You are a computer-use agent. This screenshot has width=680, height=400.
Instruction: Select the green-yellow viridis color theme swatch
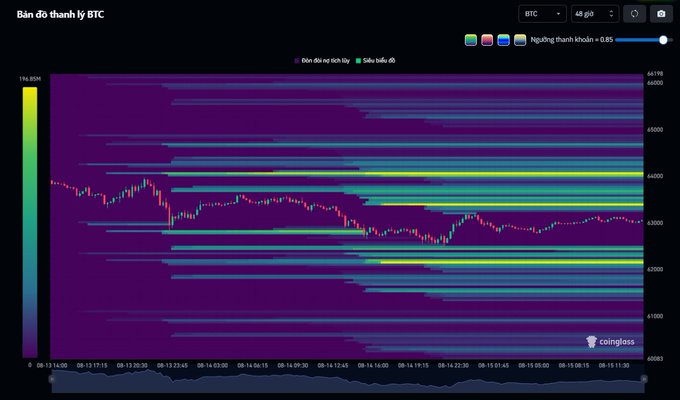click(471, 40)
